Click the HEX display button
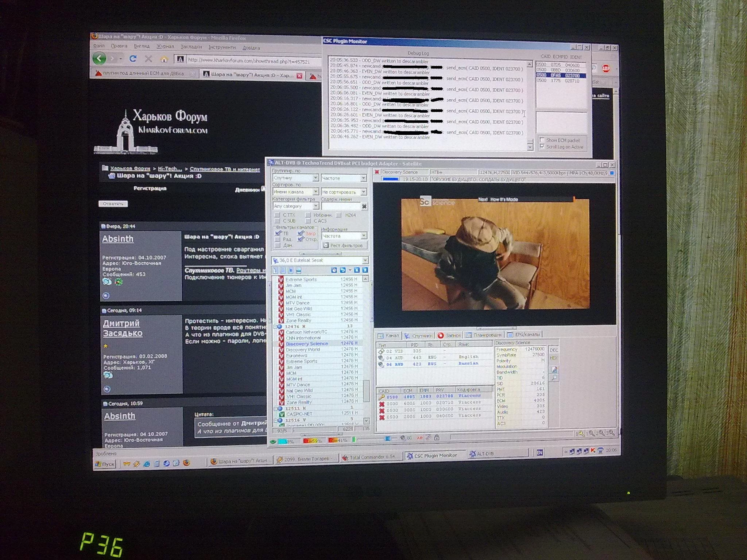This screenshot has width=747, height=560. 553,358
